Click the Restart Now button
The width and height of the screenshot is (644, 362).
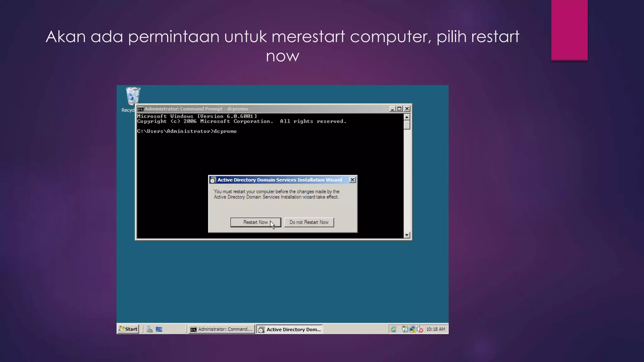coord(255,222)
